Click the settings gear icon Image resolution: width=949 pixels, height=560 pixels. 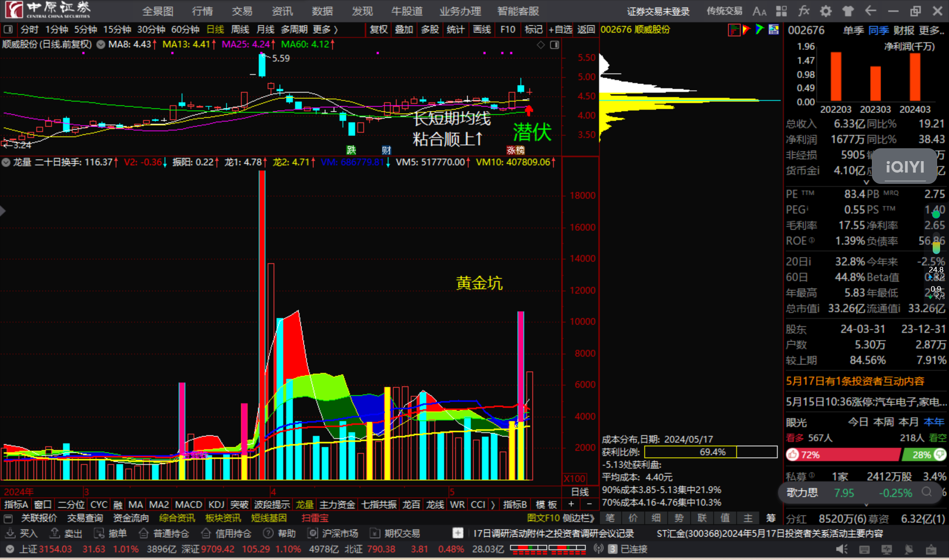(825, 11)
